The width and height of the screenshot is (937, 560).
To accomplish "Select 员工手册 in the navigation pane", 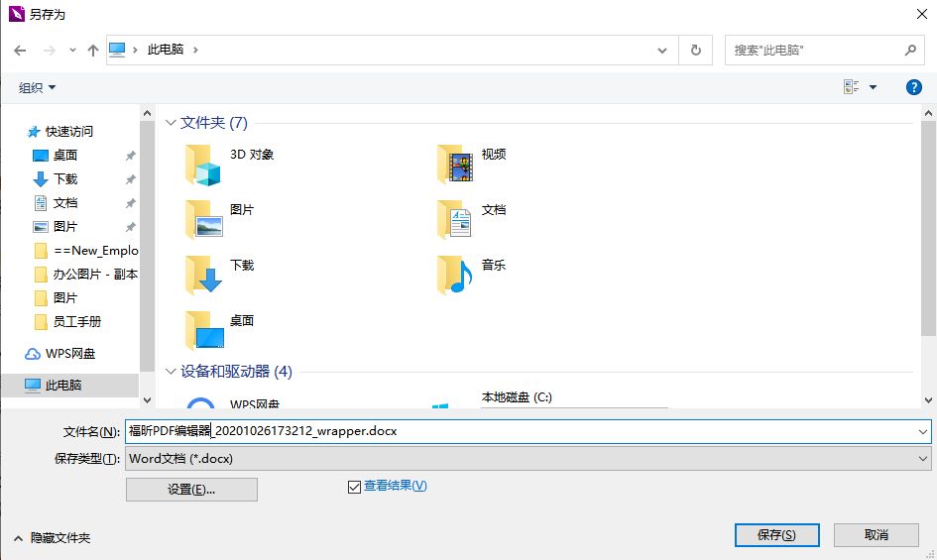I will 76,321.
